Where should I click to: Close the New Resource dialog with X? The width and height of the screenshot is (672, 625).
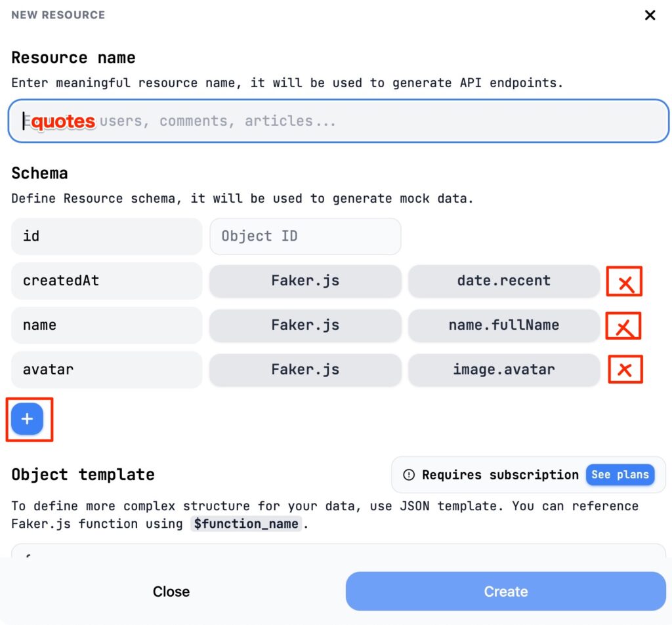[x=650, y=15]
